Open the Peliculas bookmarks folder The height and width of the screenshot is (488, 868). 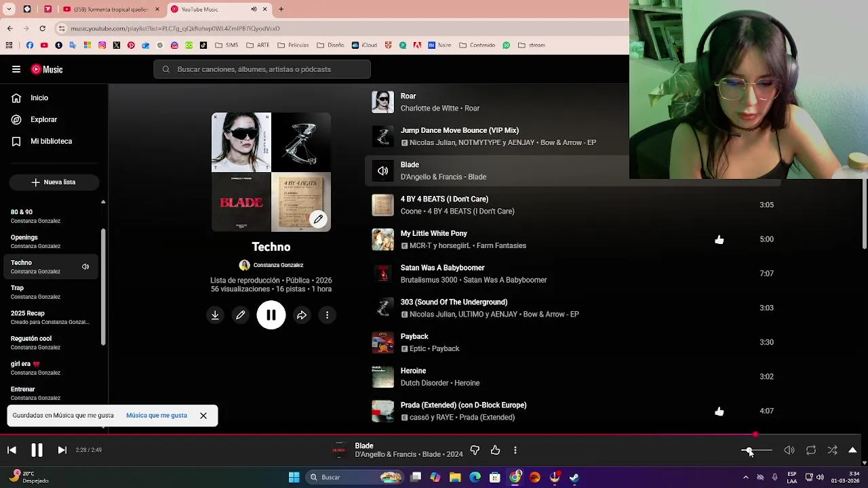[293, 45]
